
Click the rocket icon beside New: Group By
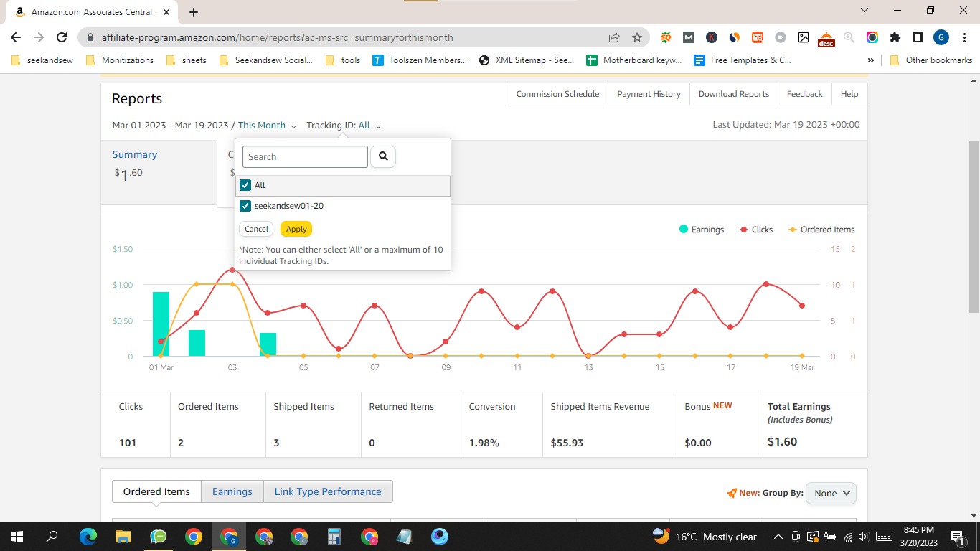pos(732,493)
